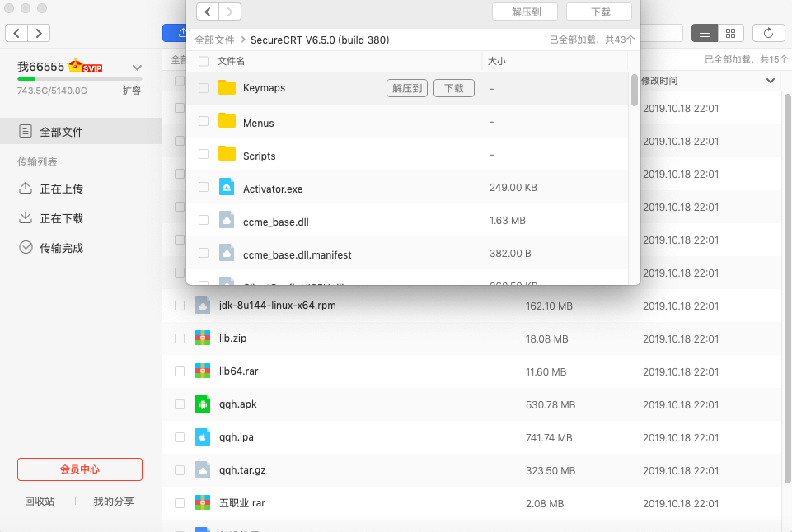Check the Scripts folder checkbox
This screenshot has height=532, width=792.
tap(204, 154)
